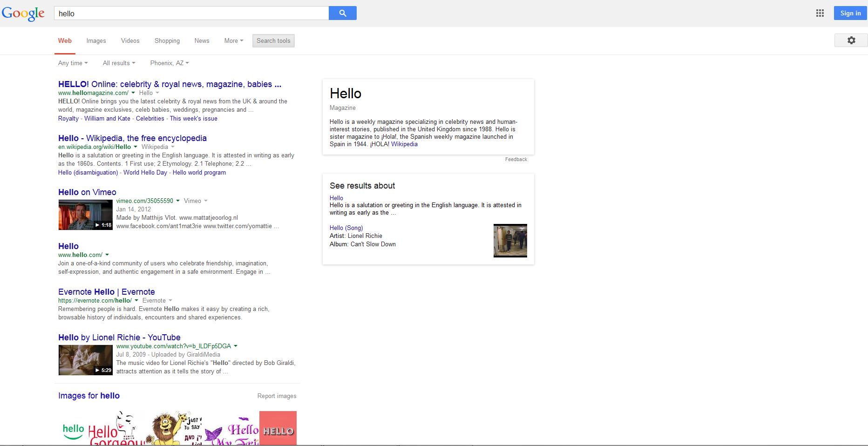The image size is (868, 446).
Task: Open This week's issue sitelink
Action: point(193,118)
